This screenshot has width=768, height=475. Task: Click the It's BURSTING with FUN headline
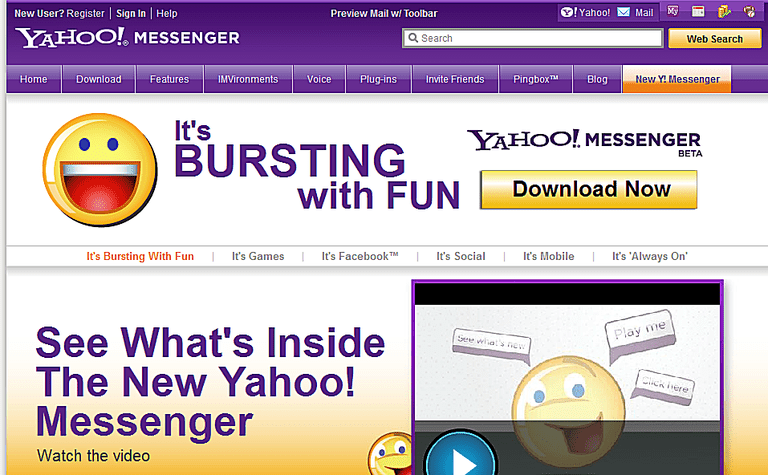(x=317, y=165)
